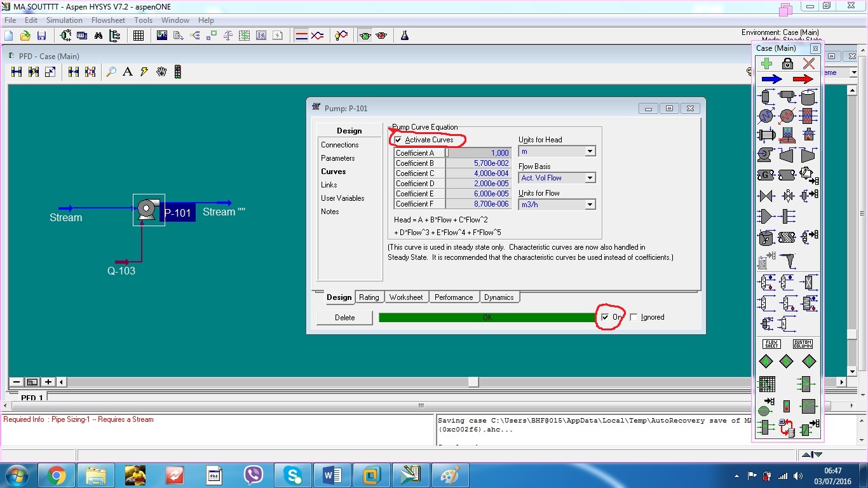Switch to the Performance tab
Screen dimensions: 868x488
pyautogui.click(x=454, y=297)
